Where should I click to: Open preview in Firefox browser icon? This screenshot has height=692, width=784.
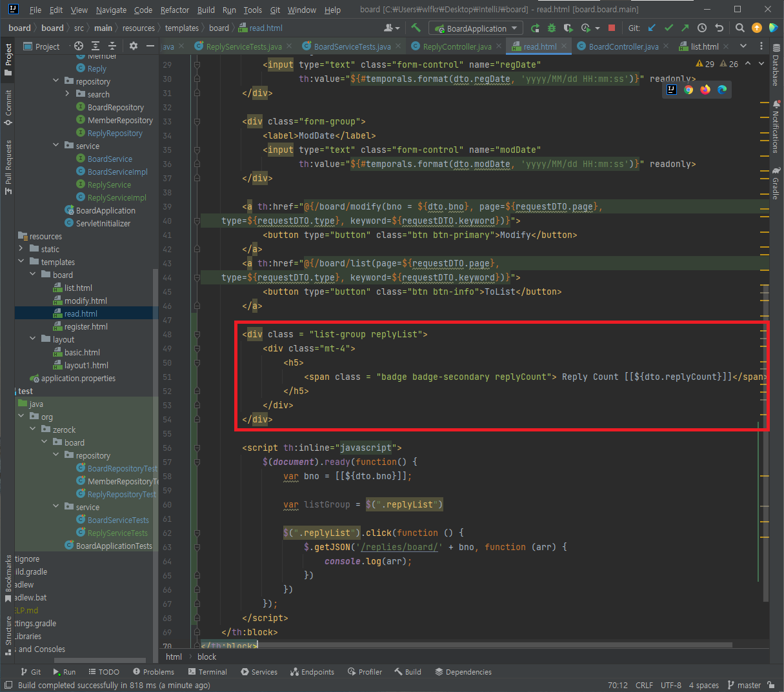click(x=705, y=90)
